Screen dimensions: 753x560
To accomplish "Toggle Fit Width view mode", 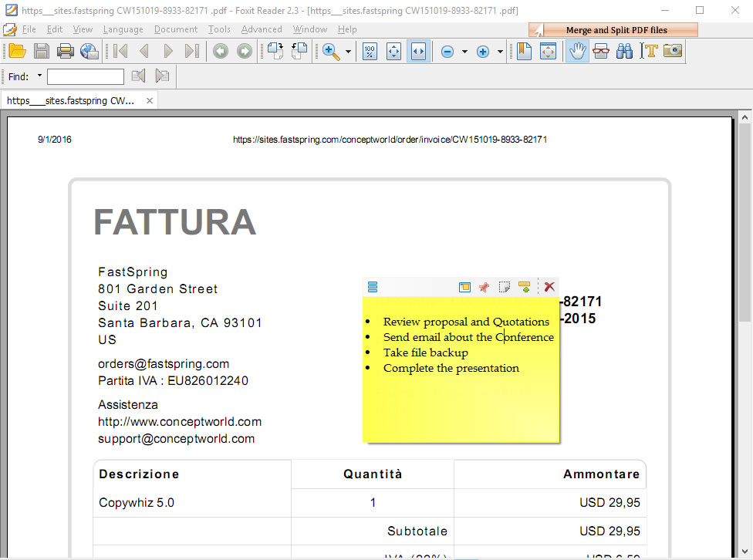I will pos(419,51).
